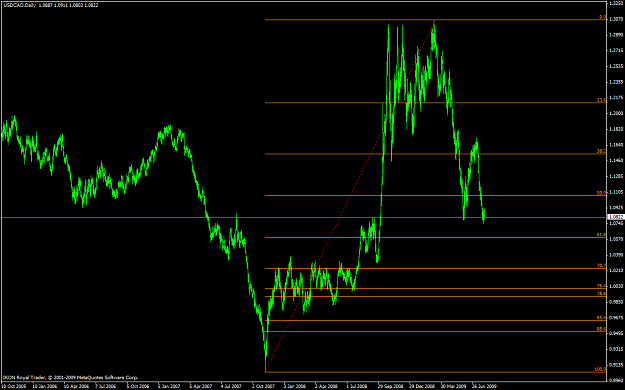The image size is (625, 390).
Task: Click the 30 Mar 2009 date label
Action: click(453, 386)
